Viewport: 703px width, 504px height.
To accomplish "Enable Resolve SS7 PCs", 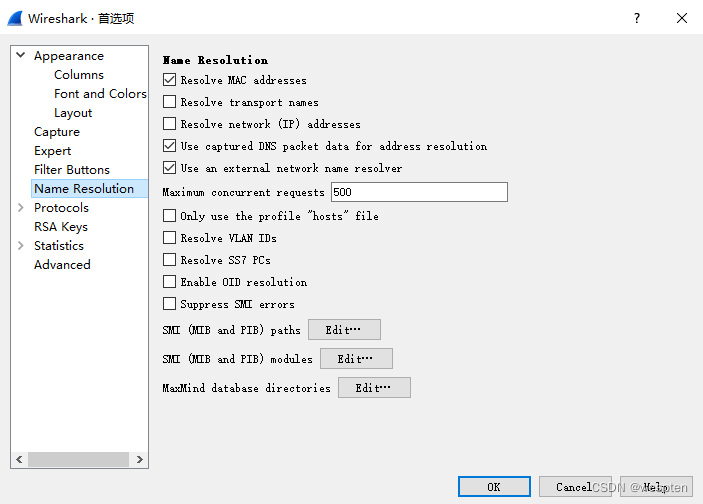I will pyautogui.click(x=169, y=260).
